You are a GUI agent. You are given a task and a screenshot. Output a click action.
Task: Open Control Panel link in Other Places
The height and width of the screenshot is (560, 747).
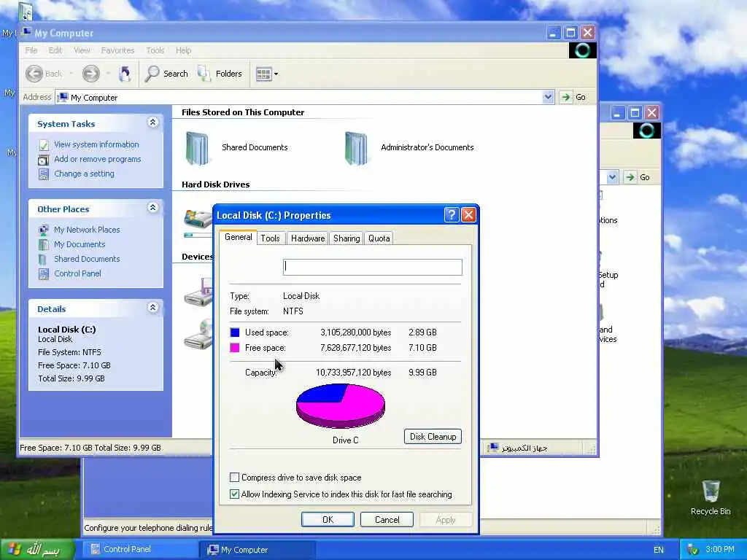point(77,274)
